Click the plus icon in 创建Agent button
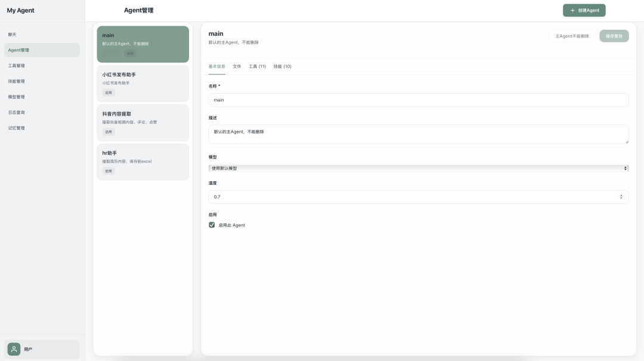Viewport: 644px width, 361px height. (572, 11)
